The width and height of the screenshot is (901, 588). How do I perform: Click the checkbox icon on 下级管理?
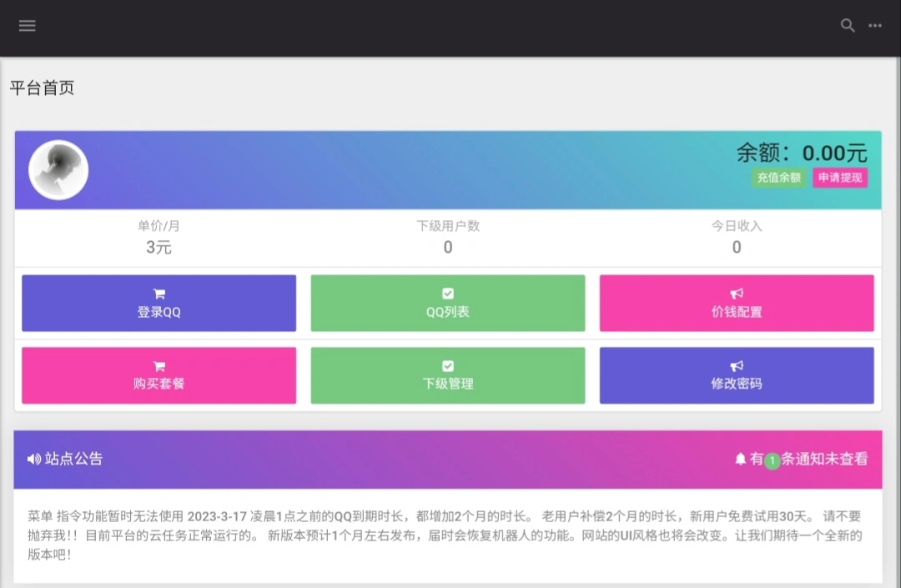point(447,365)
